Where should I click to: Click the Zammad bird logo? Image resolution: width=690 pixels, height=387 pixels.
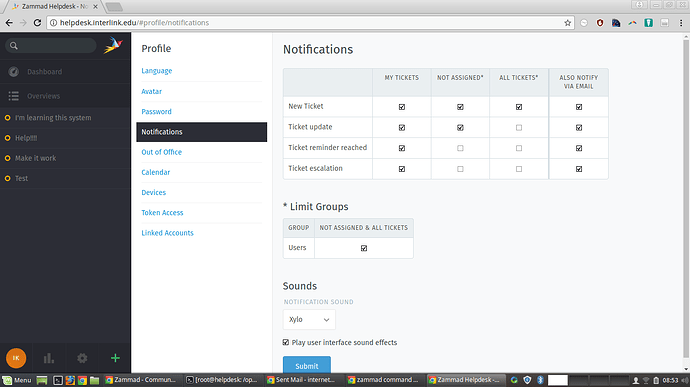point(113,45)
